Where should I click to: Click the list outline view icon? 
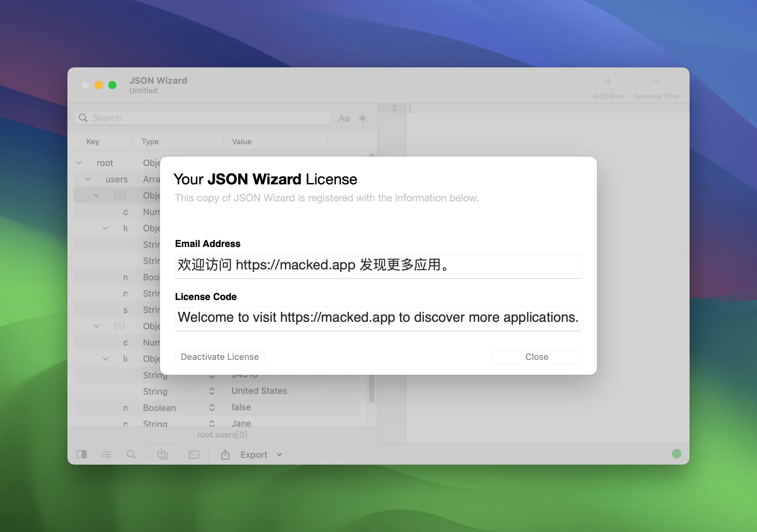(x=106, y=454)
